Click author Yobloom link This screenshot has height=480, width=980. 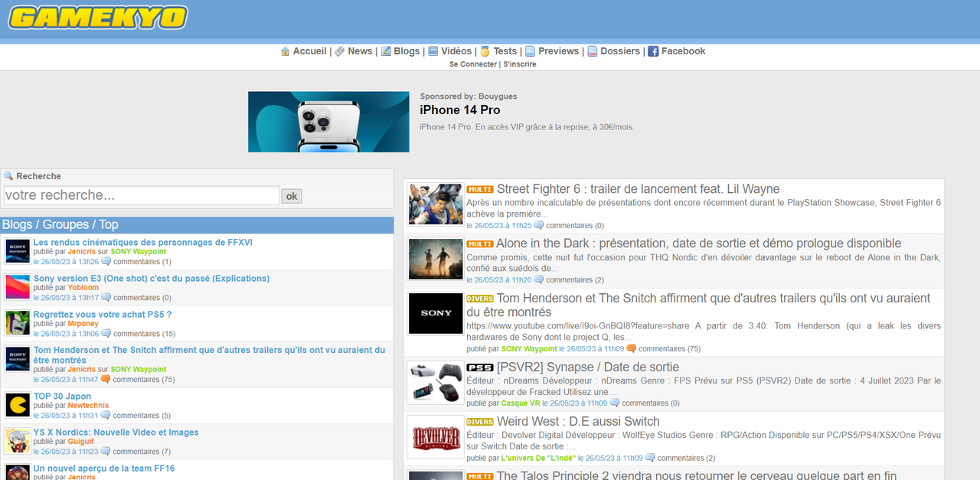pos(83,288)
